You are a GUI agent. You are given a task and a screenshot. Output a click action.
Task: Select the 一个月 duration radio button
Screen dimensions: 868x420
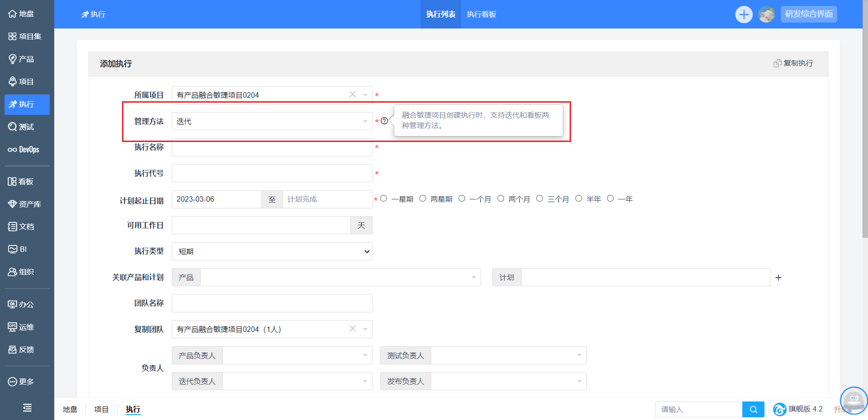point(462,198)
